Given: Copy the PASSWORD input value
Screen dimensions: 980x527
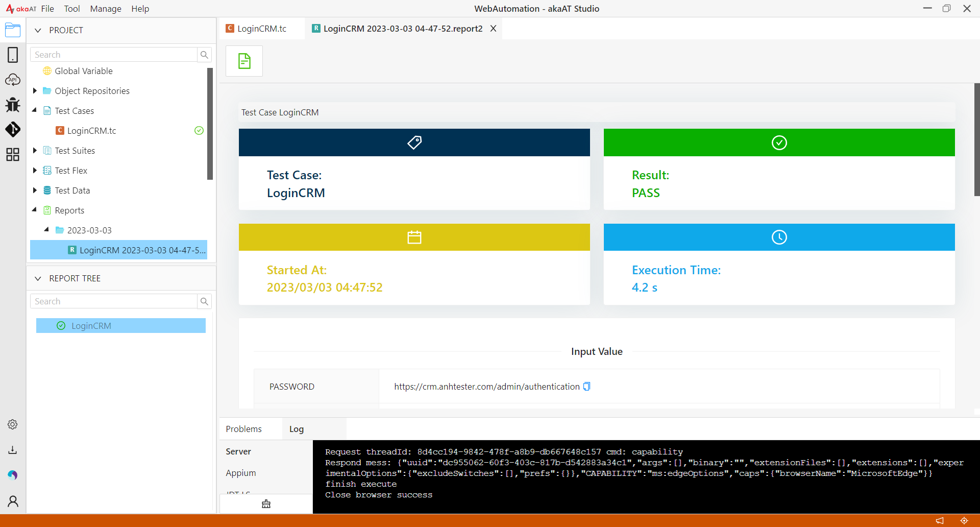Looking at the screenshot, I should 587,387.
